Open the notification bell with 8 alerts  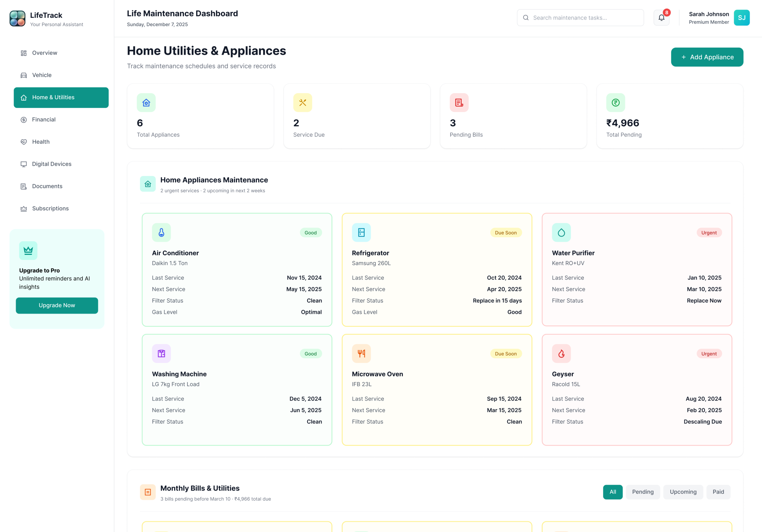(661, 17)
